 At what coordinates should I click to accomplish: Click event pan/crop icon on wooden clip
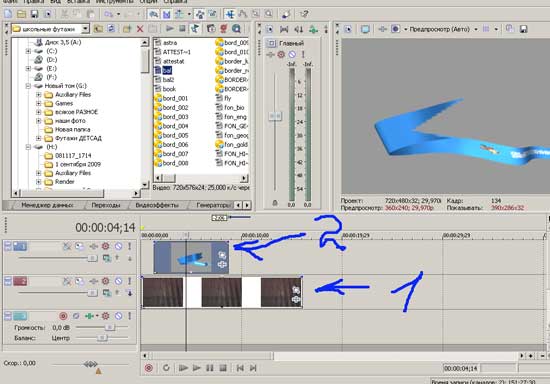coord(296,290)
